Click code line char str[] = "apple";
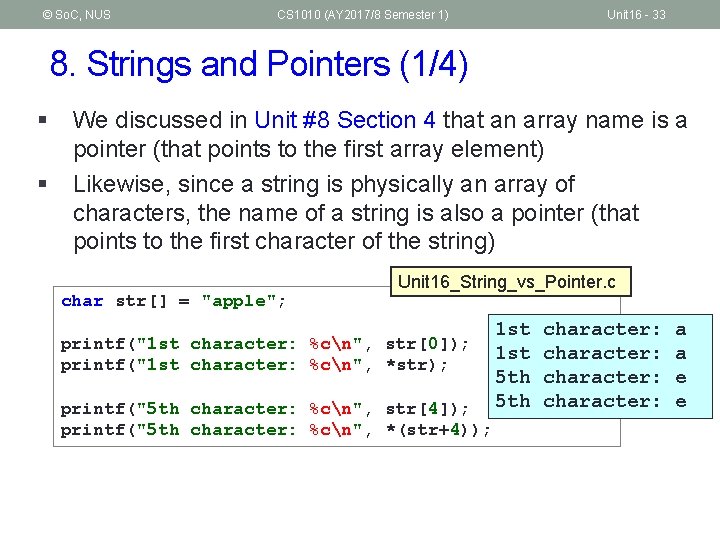Screen dimensions: 720x540 pyautogui.click(x=174, y=301)
